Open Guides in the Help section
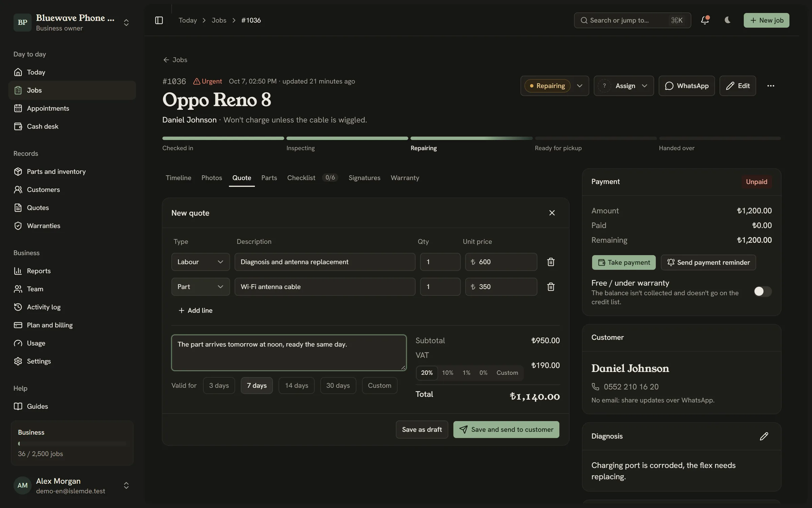The height and width of the screenshot is (508, 812). click(72, 406)
